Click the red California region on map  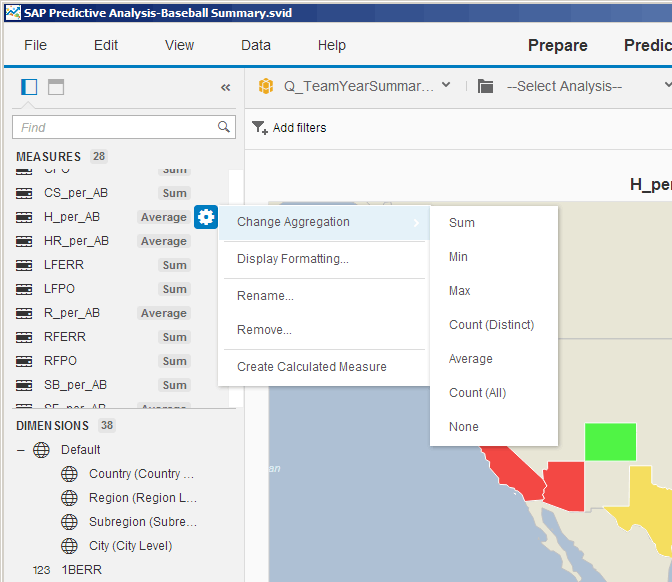coord(512,474)
